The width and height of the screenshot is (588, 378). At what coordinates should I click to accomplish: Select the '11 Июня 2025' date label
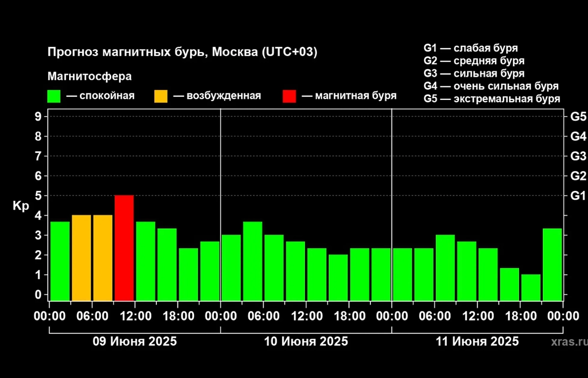click(477, 341)
